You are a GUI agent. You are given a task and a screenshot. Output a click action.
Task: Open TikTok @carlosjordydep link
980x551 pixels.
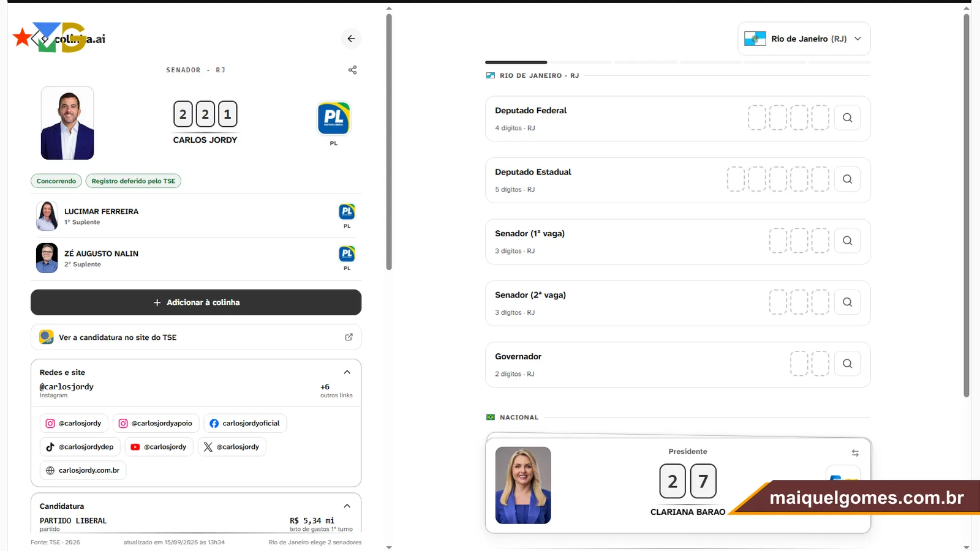(80, 447)
